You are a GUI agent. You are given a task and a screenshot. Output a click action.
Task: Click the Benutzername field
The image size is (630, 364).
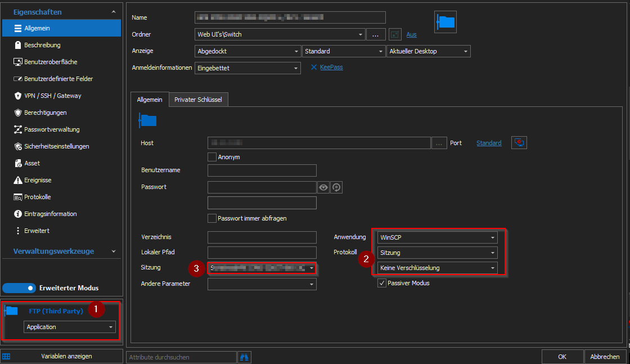[262, 170]
